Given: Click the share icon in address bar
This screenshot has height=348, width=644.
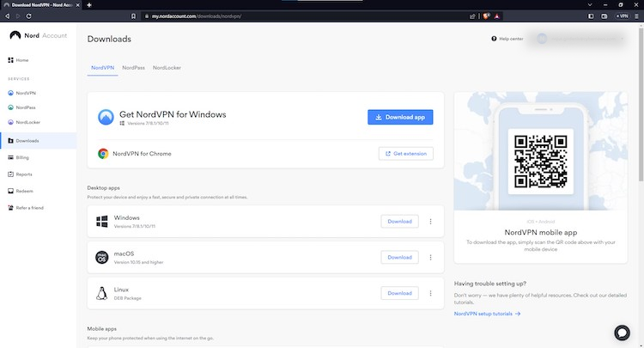Looking at the screenshot, I should coord(472,16).
